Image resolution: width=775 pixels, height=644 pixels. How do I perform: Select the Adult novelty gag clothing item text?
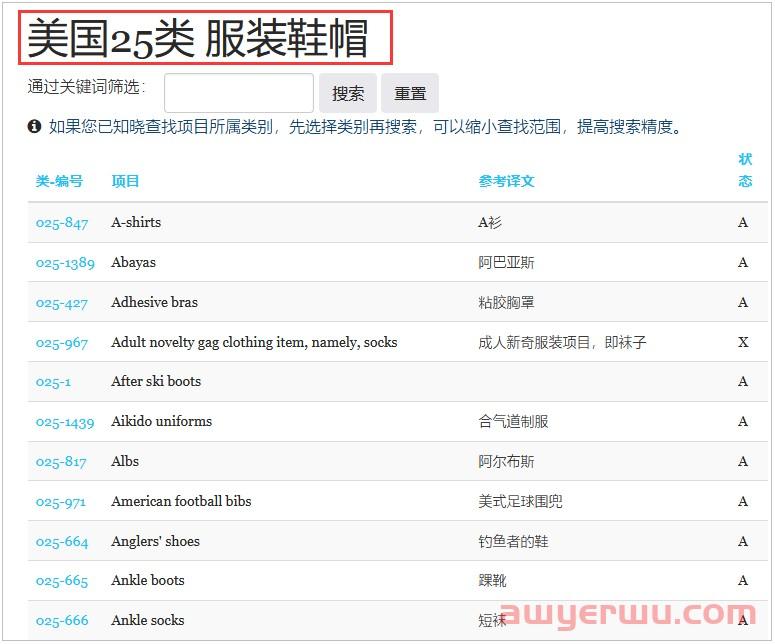click(254, 342)
